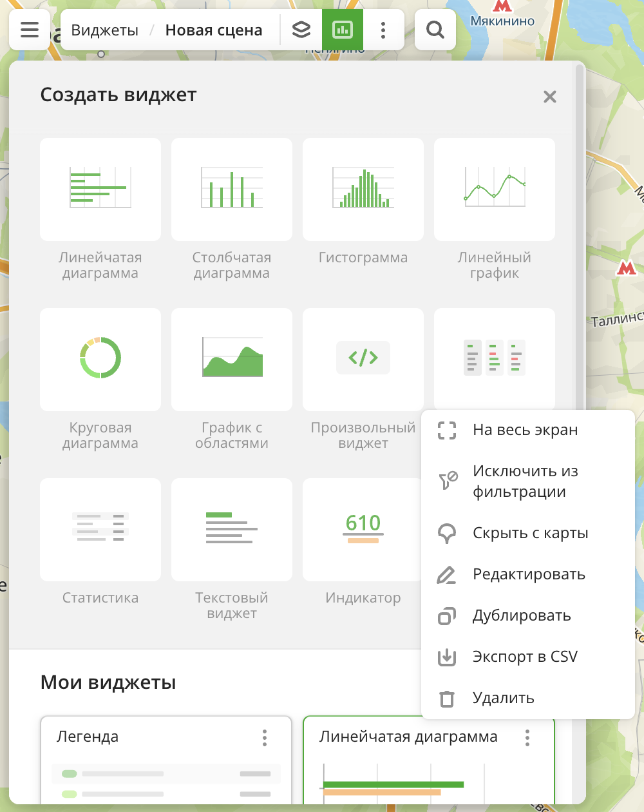
Task: Create a Статистика widget
Action: [100, 530]
